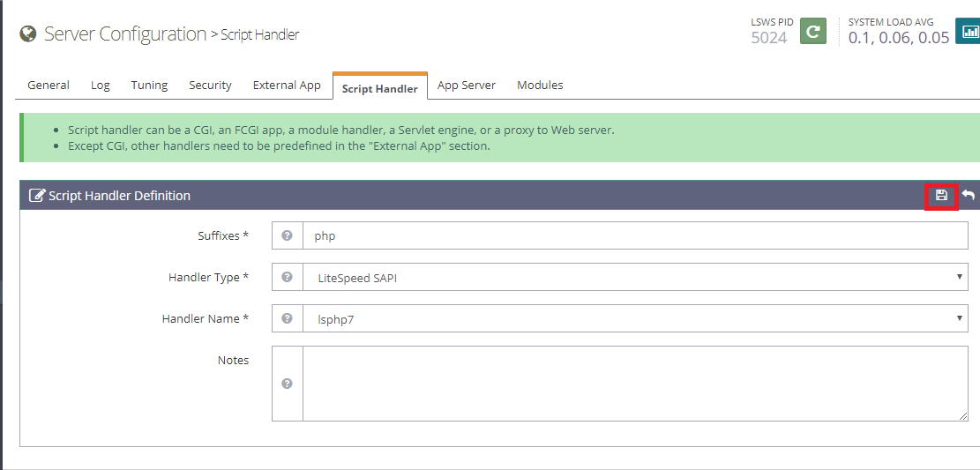980x470 pixels.
Task: Open the Handler Name dropdown showing lsphp7
Action: 635,318
